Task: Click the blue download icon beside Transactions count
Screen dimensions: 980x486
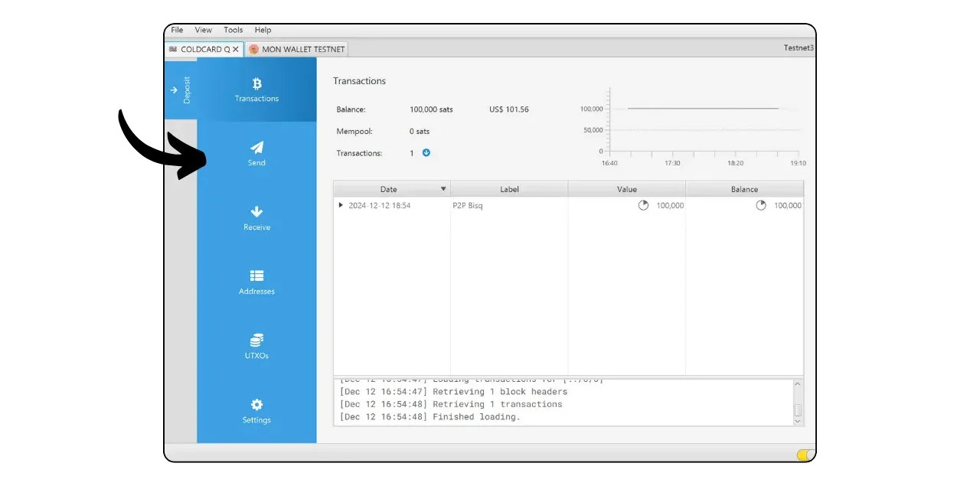Action: point(426,152)
